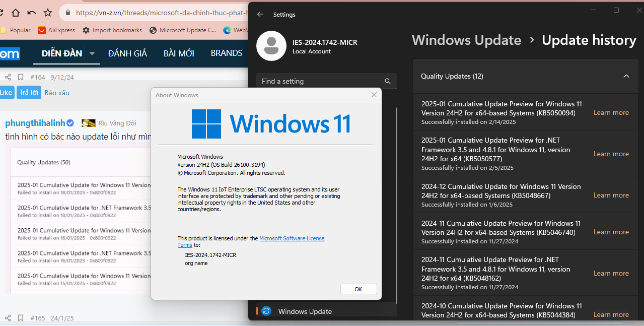Open Import bookmarks gear shortcut
This screenshot has height=326, width=644.
[112, 30]
